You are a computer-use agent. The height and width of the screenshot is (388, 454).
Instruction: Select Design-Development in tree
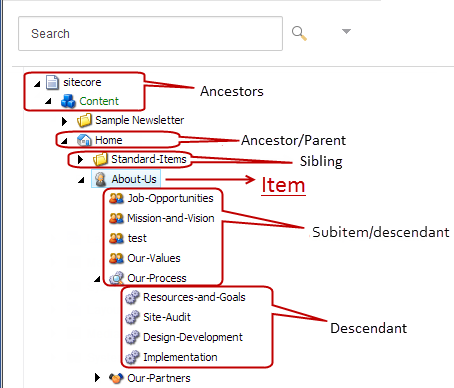193,337
